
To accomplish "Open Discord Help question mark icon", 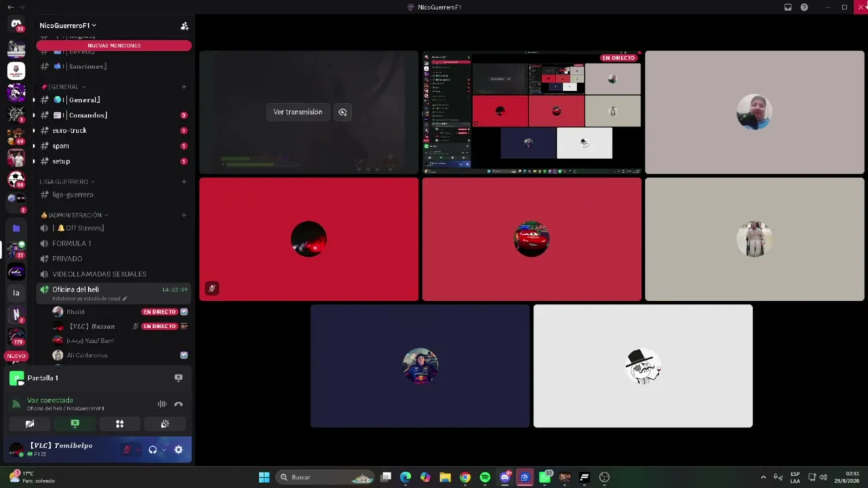I will click(x=804, y=7).
